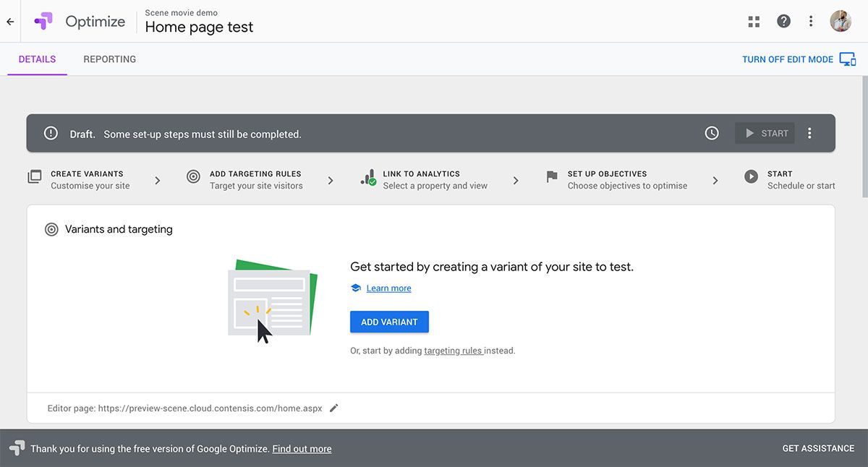Click the Set Up Objectives flag icon
Screen dimensions: 868x467
(552, 176)
